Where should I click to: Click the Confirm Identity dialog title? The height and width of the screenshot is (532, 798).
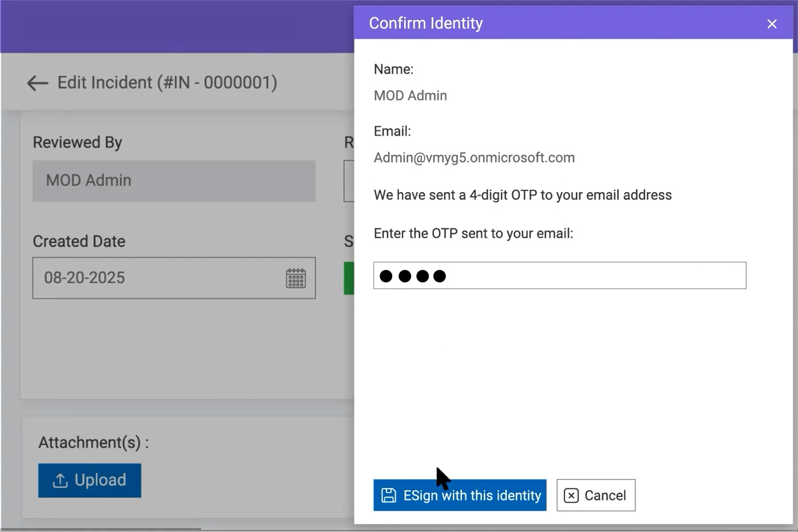click(x=426, y=23)
